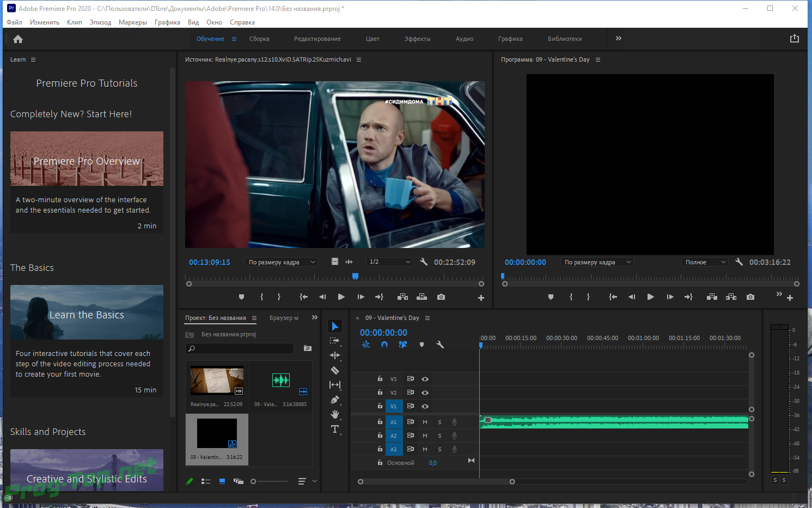
Task: Open the Source button editor plus icon
Action: [x=481, y=298]
